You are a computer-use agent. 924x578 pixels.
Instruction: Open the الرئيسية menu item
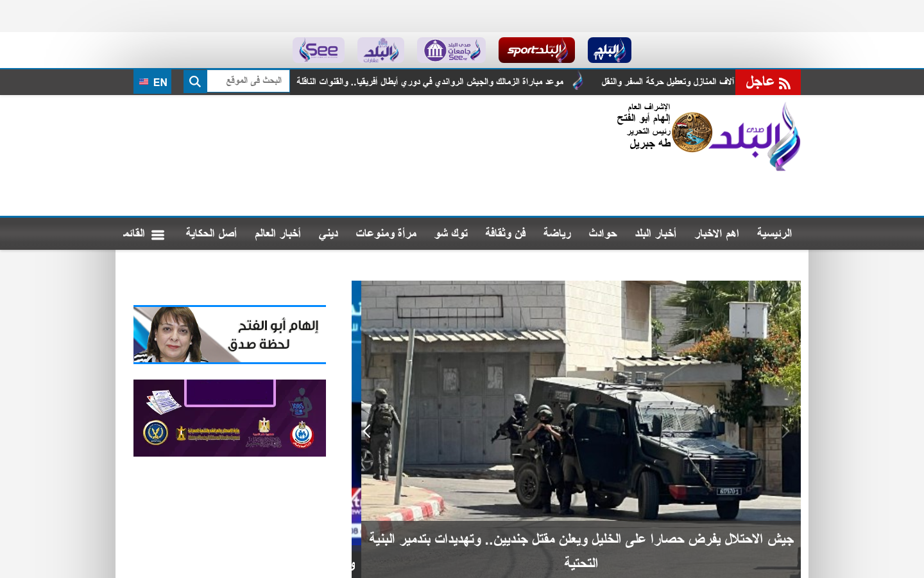click(774, 233)
